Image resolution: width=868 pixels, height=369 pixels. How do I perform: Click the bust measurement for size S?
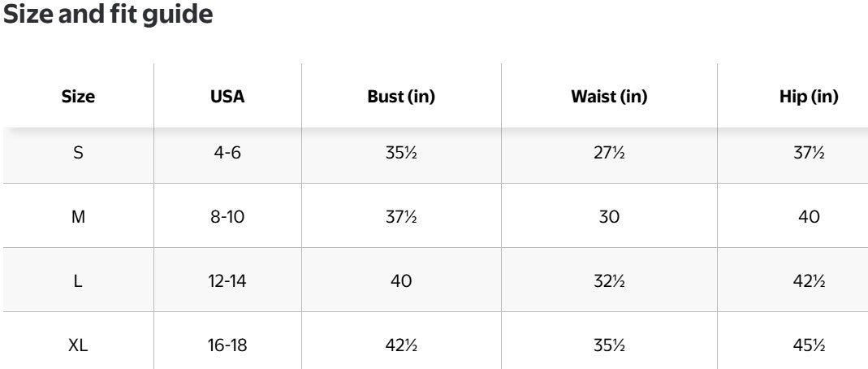401,153
